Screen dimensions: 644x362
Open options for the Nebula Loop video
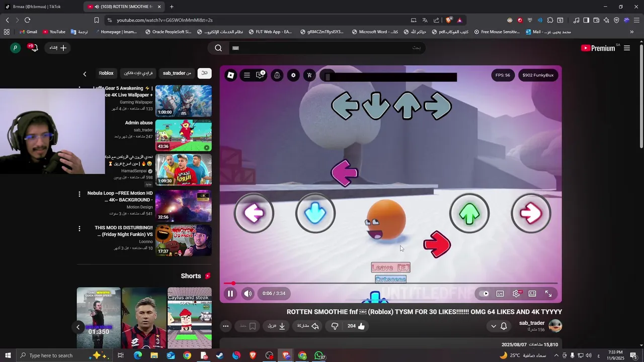tap(79, 194)
